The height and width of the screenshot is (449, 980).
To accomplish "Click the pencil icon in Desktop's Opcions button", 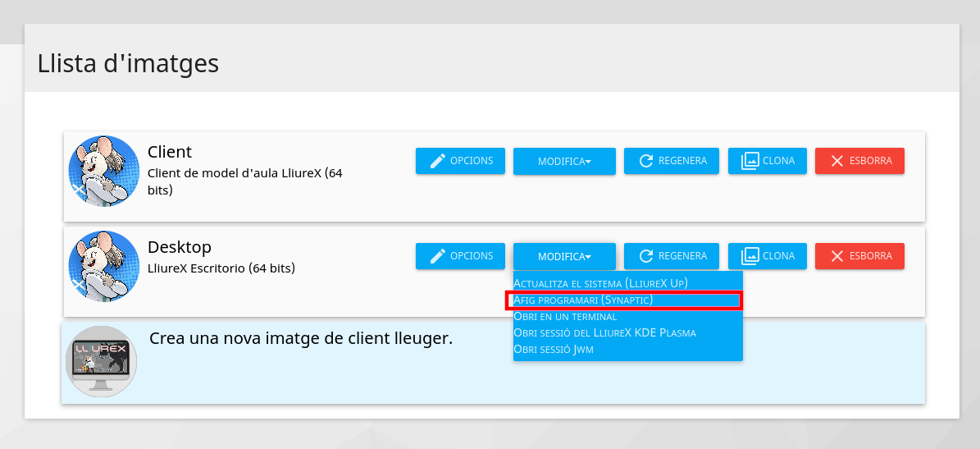I will pos(438,256).
